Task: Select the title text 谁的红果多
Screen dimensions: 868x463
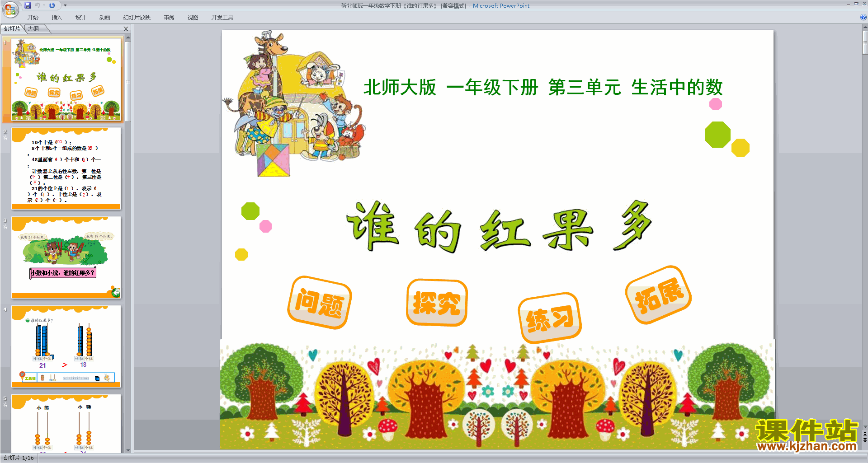Action: coord(499,227)
